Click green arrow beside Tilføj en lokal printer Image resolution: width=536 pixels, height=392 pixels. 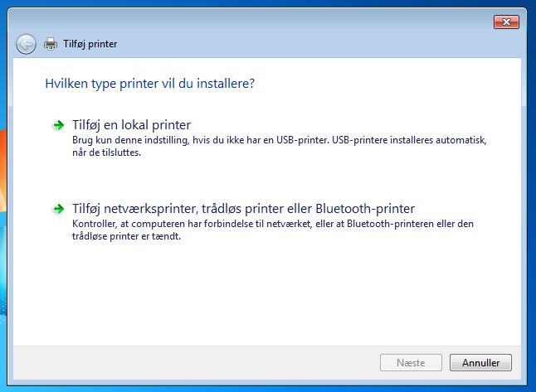point(58,125)
